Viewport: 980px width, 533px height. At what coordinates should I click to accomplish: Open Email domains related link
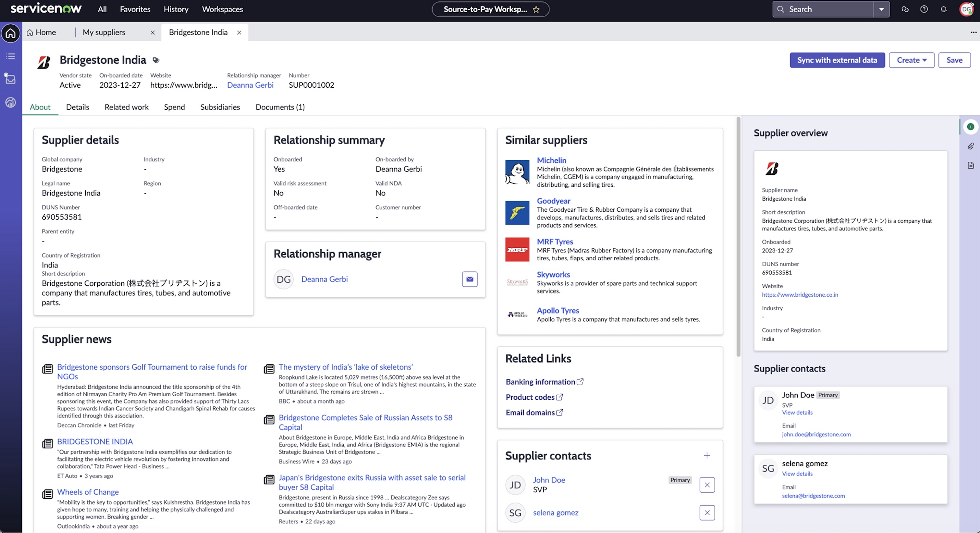535,412
